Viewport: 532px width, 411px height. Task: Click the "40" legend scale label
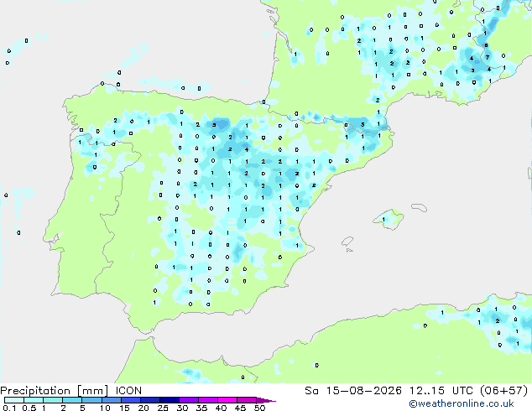click(x=221, y=408)
